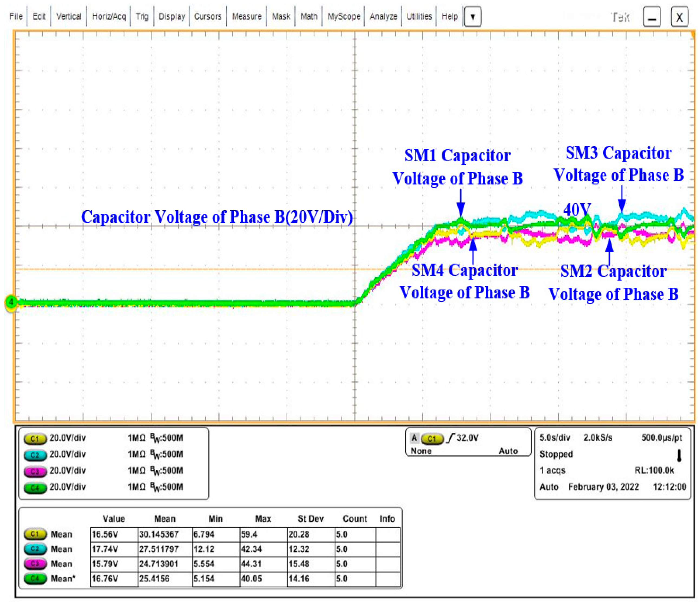
Task: Click the 5.0s/div timebase readout
Action: [554, 438]
